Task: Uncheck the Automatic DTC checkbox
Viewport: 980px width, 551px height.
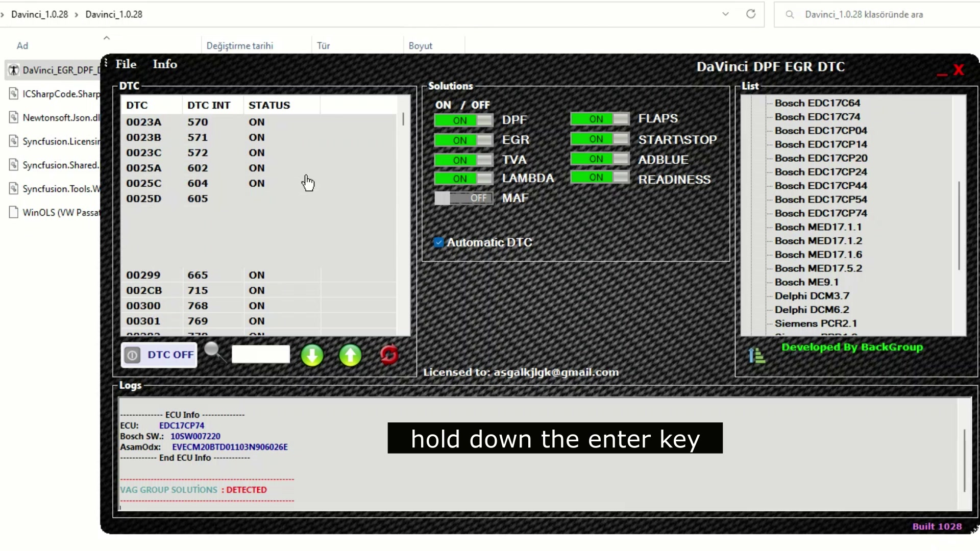Action: pos(439,242)
